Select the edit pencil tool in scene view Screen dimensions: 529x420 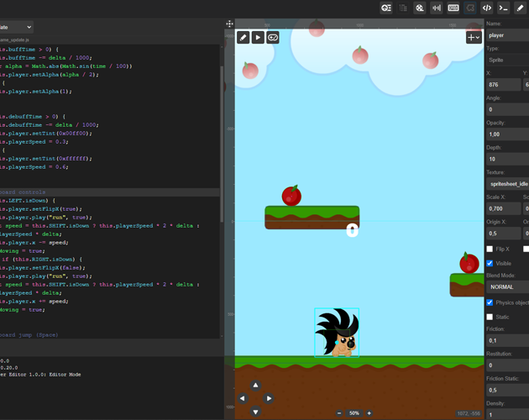243,38
